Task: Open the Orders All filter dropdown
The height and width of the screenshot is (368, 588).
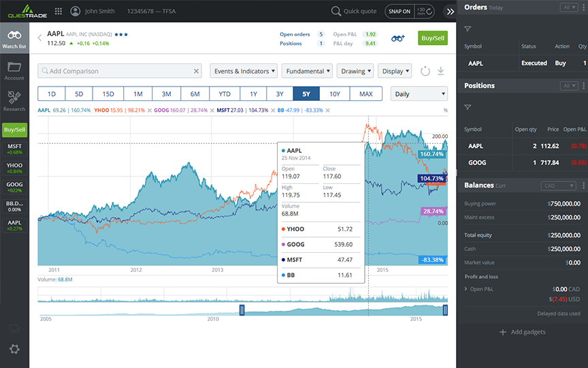Action: (569, 7)
